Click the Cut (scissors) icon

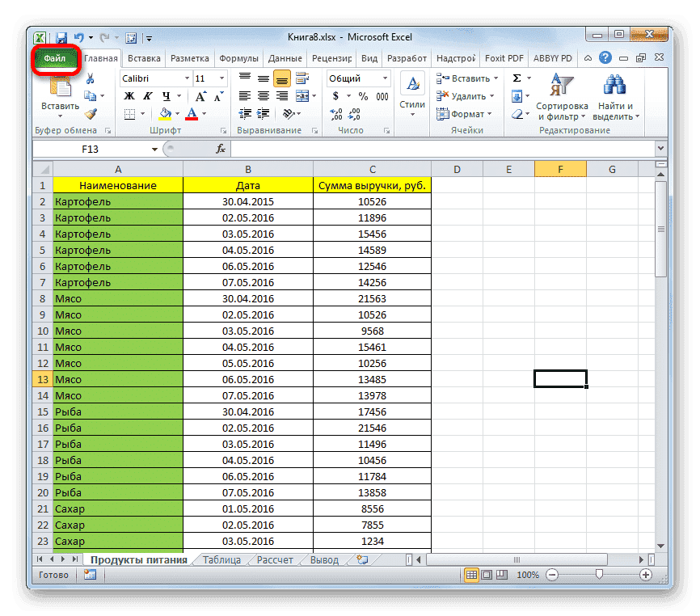pyautogui.click(x=90, y=78)
